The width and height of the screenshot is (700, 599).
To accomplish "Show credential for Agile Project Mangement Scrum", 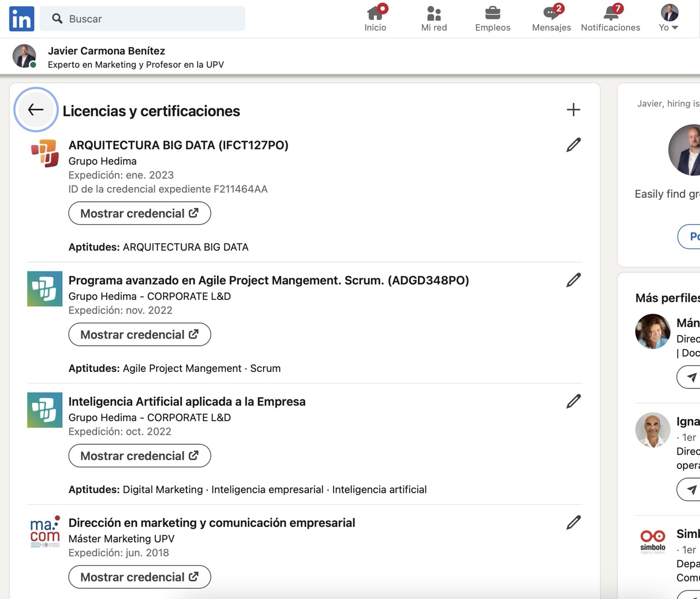I will point(139,335).
